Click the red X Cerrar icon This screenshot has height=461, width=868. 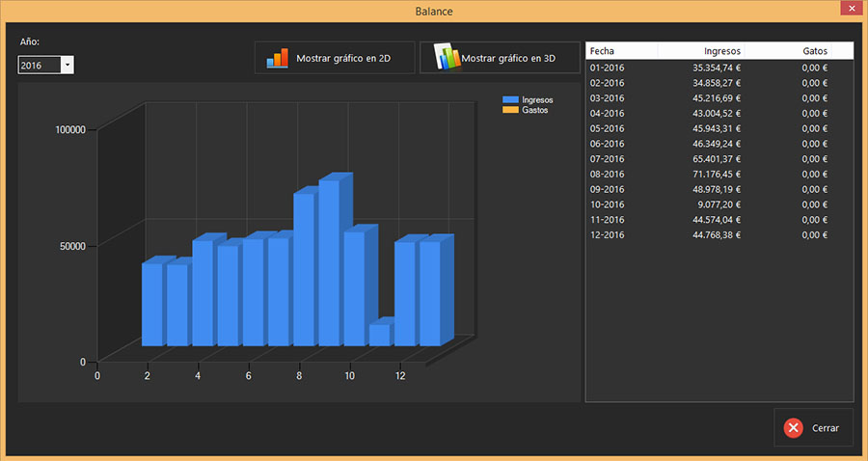pyautogui.click(x=794, y=428)
